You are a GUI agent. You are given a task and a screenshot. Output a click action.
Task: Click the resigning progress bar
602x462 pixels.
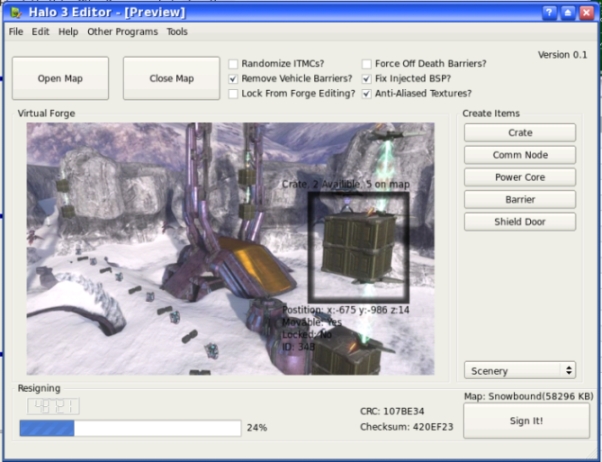[x=131, y=428]
